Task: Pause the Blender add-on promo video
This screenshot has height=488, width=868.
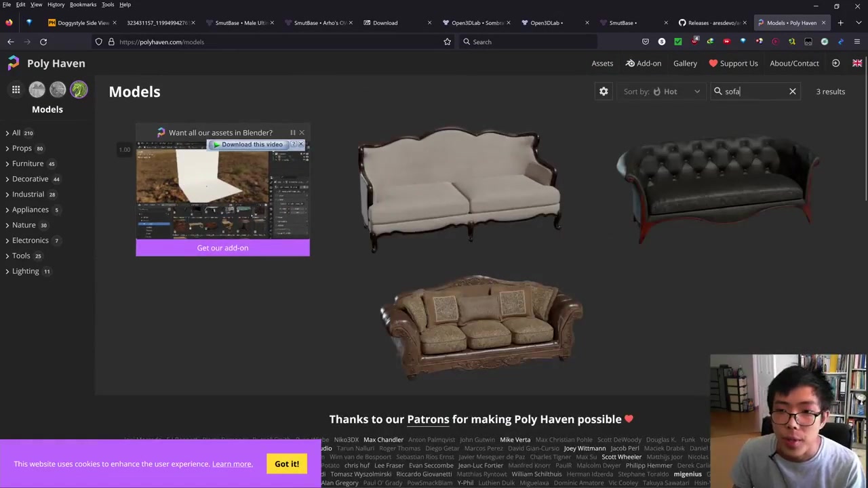Action: 292,133
